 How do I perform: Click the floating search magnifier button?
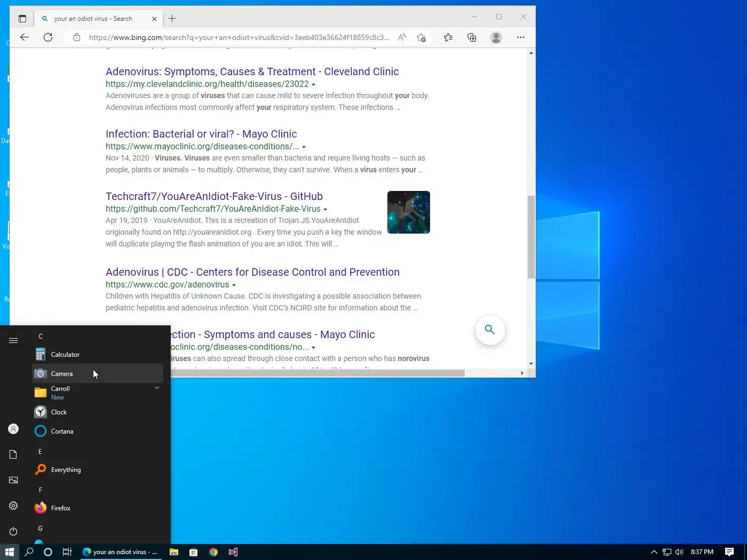pyautogui.click(x=490, y=330)
